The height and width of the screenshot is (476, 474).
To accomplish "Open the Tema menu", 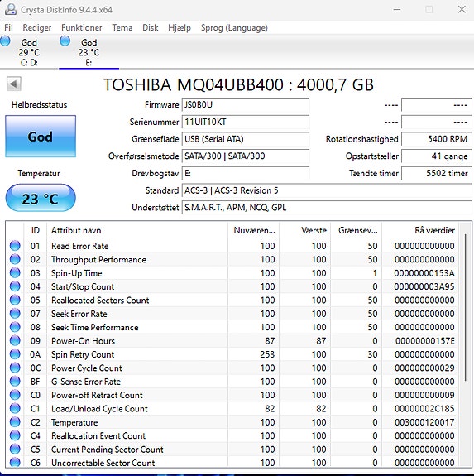I will point(122,27).
